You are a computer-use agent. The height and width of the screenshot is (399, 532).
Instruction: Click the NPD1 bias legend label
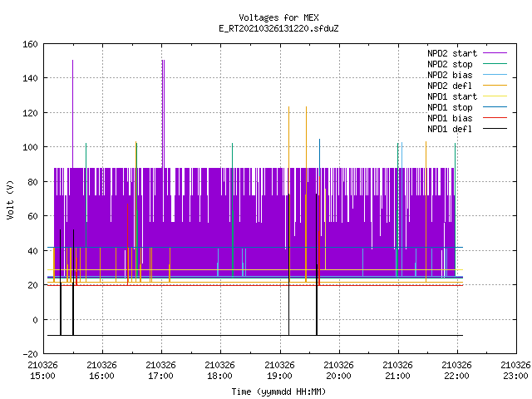(450, 118)
